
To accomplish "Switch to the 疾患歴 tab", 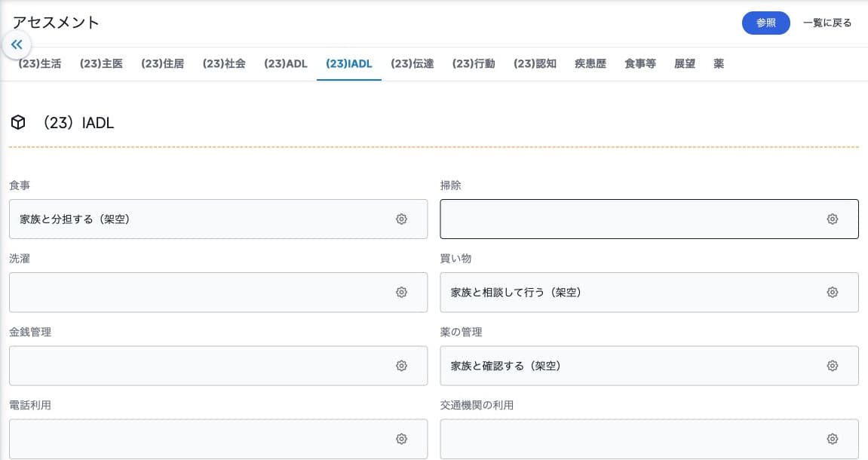I will [x=590, y=63].
